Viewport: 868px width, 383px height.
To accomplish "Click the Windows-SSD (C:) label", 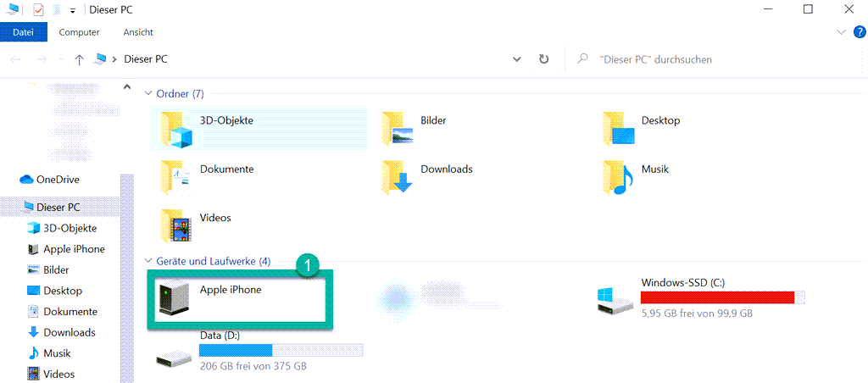I will [682, 283].
